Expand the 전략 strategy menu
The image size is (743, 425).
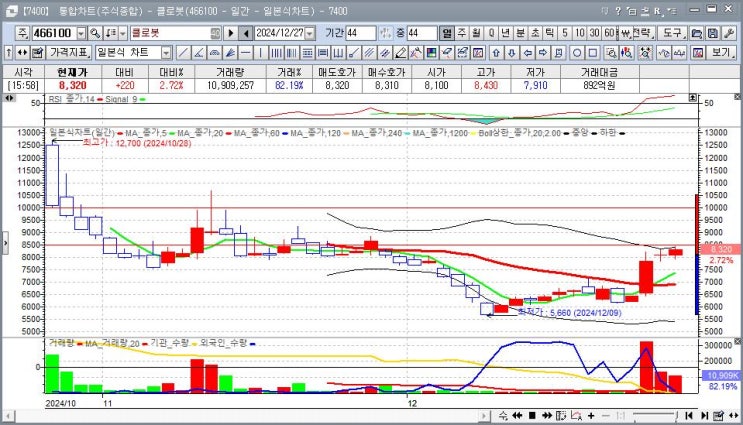click(x=643, y=33)
